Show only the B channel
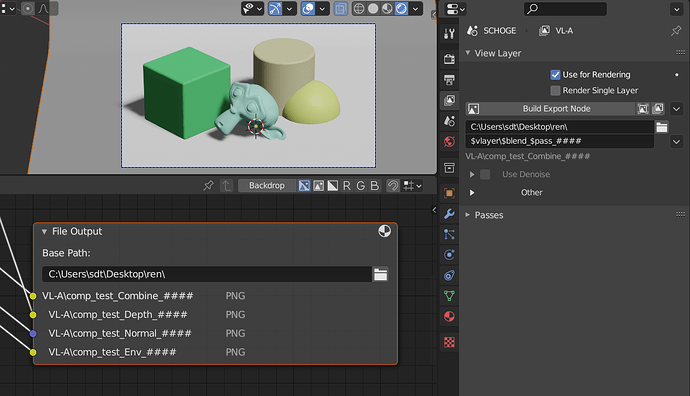The width and height of the screenshot is (690, 396). tap(374, 186)
